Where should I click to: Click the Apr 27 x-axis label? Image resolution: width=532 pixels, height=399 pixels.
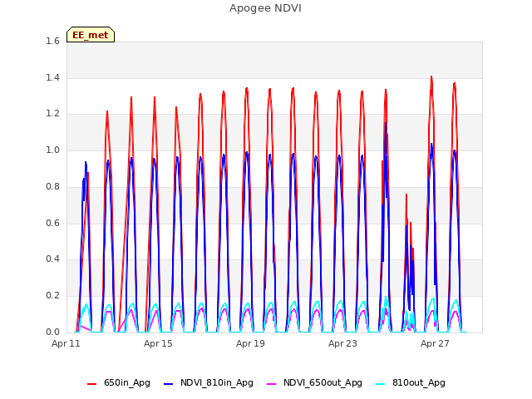click(435, 343)
